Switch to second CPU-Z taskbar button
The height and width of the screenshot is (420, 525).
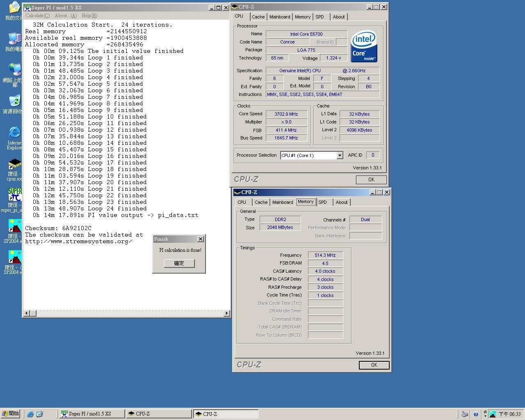226,414
